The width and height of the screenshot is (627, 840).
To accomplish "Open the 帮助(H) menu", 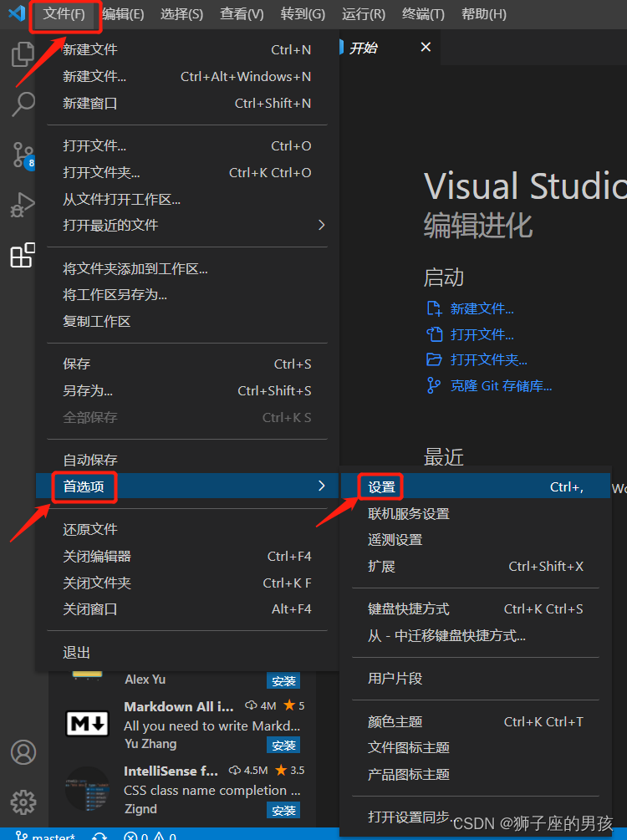I will point(483,14).
